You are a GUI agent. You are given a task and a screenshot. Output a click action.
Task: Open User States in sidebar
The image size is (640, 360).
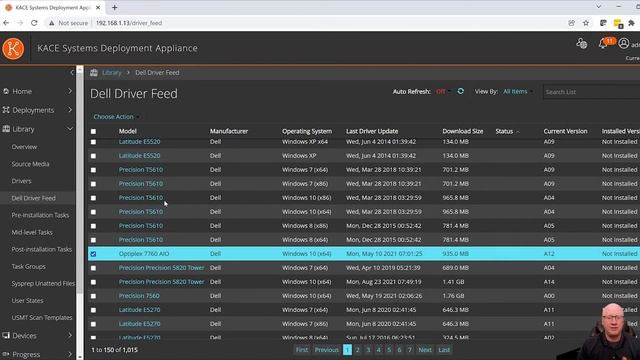(27, 300)
